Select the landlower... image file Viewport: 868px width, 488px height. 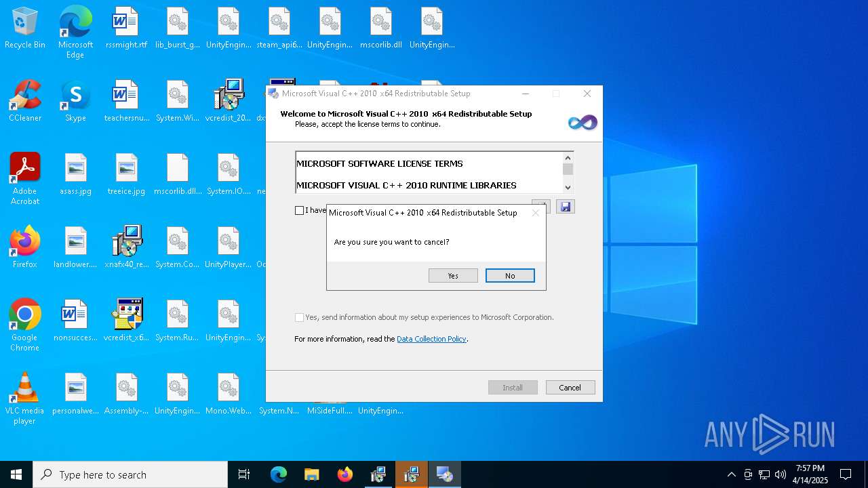point(75,248)
